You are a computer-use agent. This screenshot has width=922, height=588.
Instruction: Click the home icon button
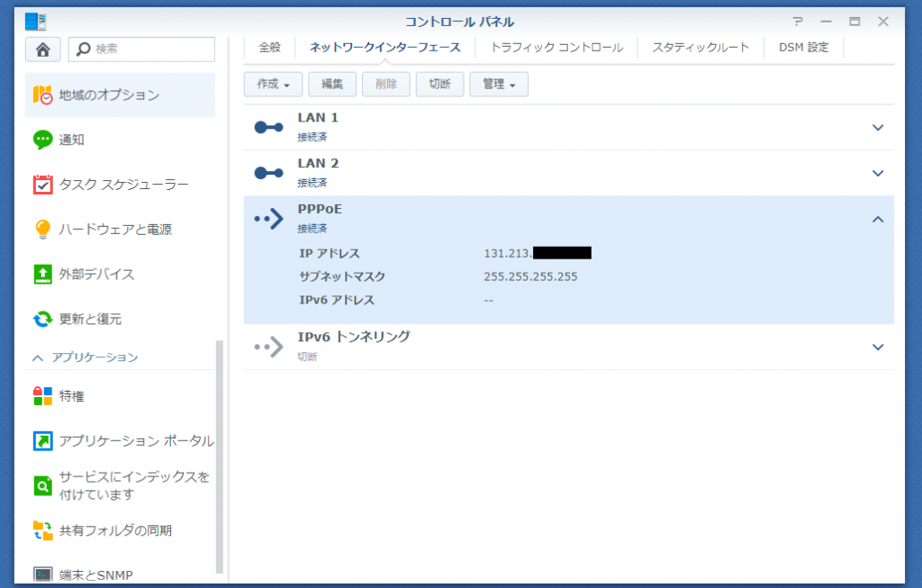point(43,50)
